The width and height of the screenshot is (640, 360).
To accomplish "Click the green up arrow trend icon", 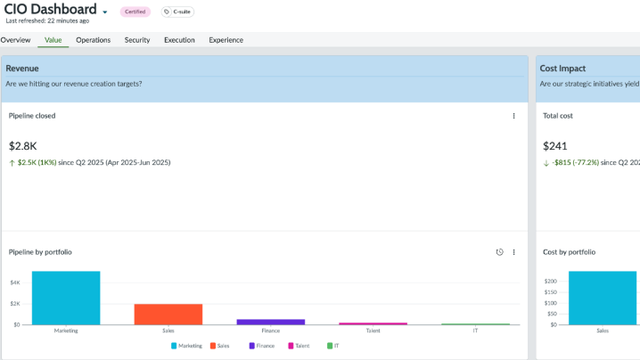I will click(x=12, y=163).
